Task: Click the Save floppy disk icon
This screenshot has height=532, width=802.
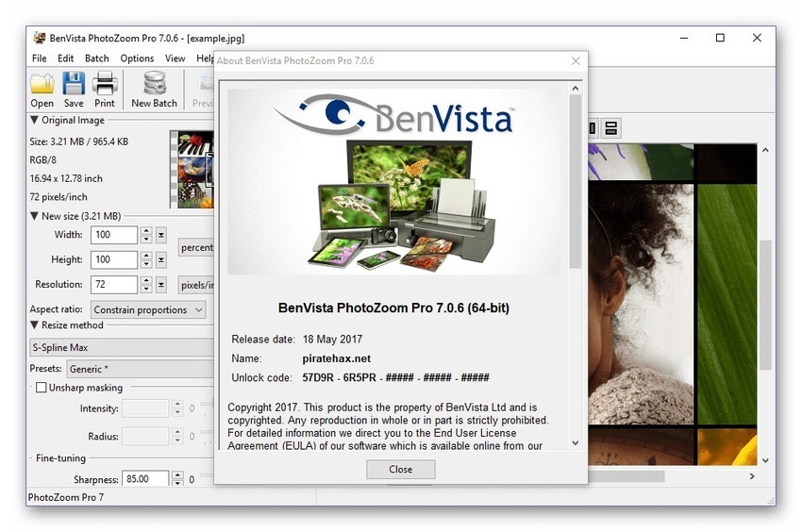Action: 74,88
